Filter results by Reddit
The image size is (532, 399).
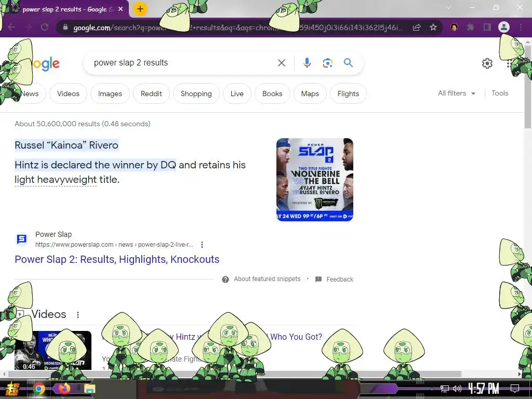pyautogui.click(x=151, y=94)
